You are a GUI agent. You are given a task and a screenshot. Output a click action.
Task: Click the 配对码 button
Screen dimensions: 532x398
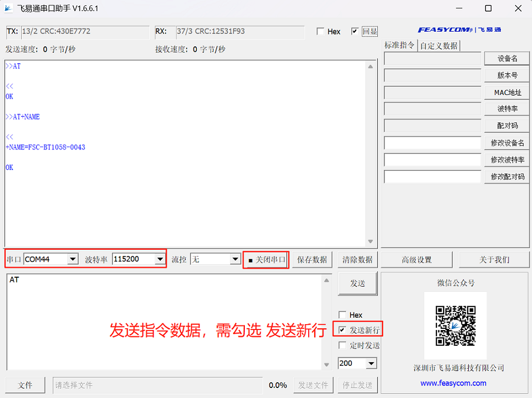pyautogui.click(x=507, y=125)
